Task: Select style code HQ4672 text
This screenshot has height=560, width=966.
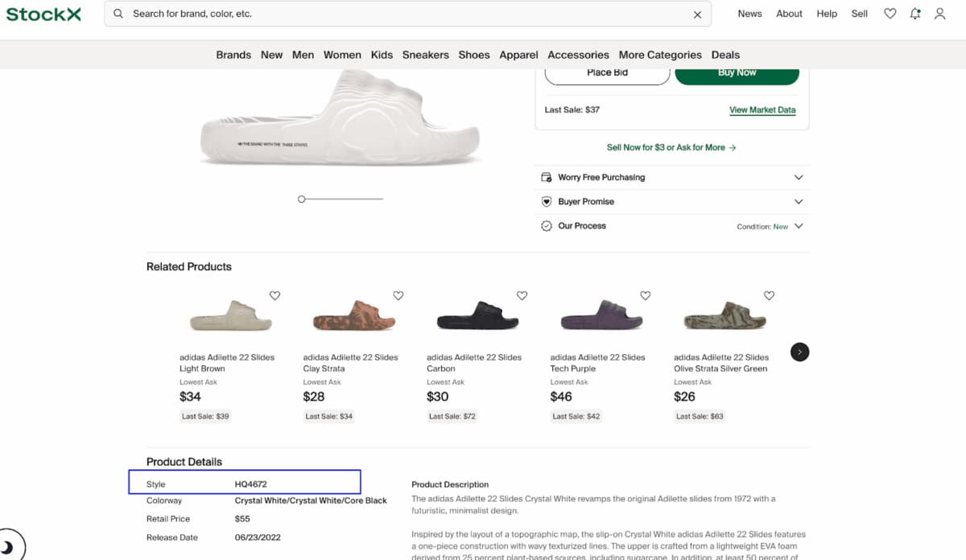Action: [x=250, y=484]
